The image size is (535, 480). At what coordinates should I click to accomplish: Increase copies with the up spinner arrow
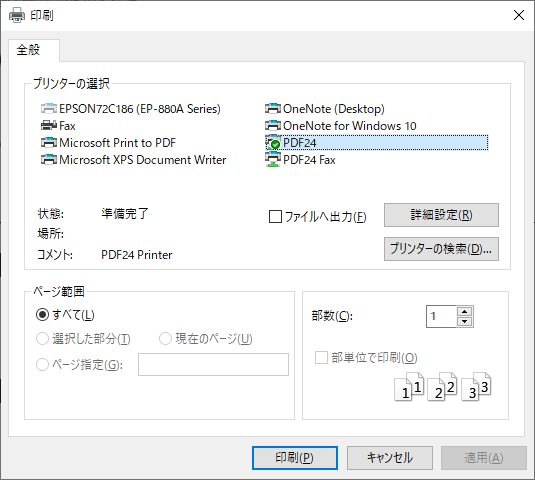[464, 311]
